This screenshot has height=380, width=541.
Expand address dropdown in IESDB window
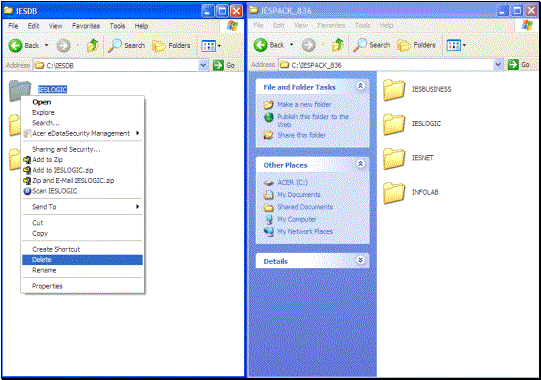(x=203, y=65)
